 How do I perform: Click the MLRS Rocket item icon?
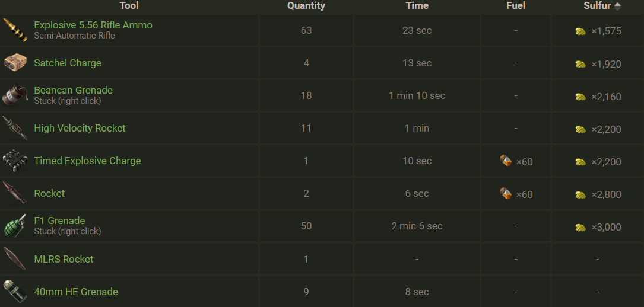[x=15, y=259]
